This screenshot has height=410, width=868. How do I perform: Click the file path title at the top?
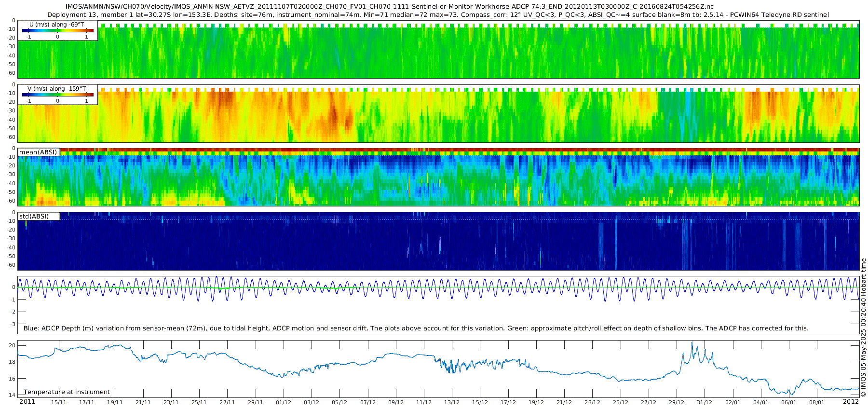click(x=390, y=7)
